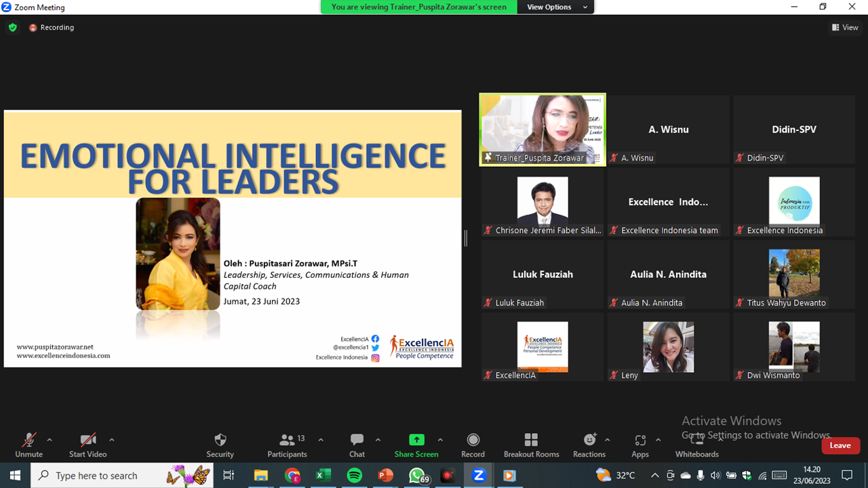Expand the arrow next to Reactions
This screenshot has height=488, width=868.
coord(607,439)
